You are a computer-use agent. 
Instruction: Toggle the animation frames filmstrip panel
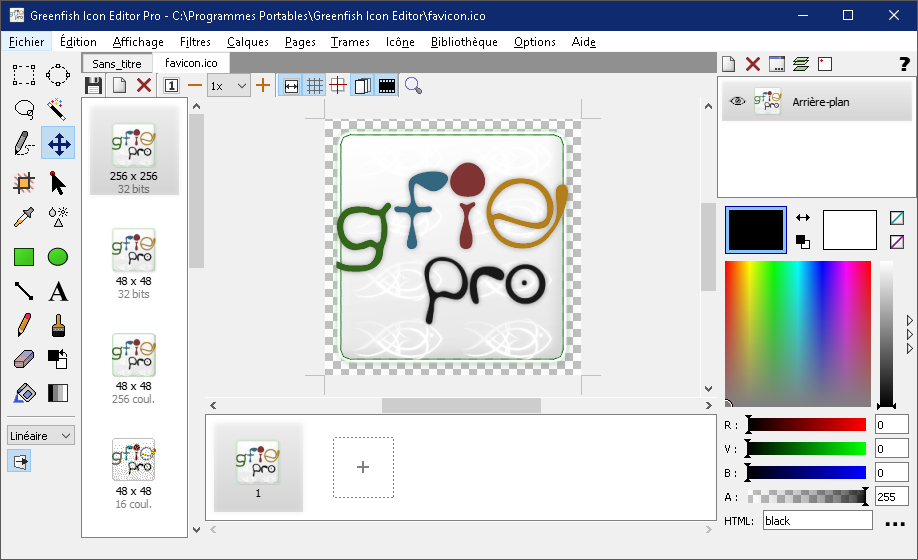click(x=387, y=86)
